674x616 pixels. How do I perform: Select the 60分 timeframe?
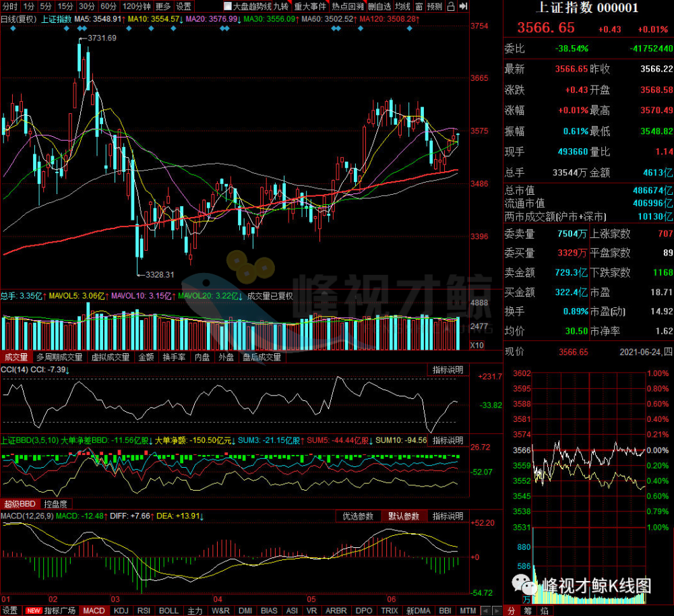click(x=109, y=7)
